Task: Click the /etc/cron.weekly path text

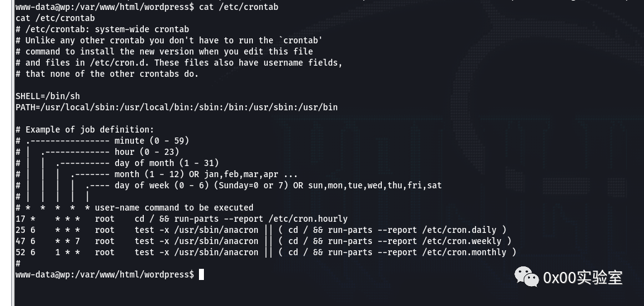Action: [x=462, y=241]
